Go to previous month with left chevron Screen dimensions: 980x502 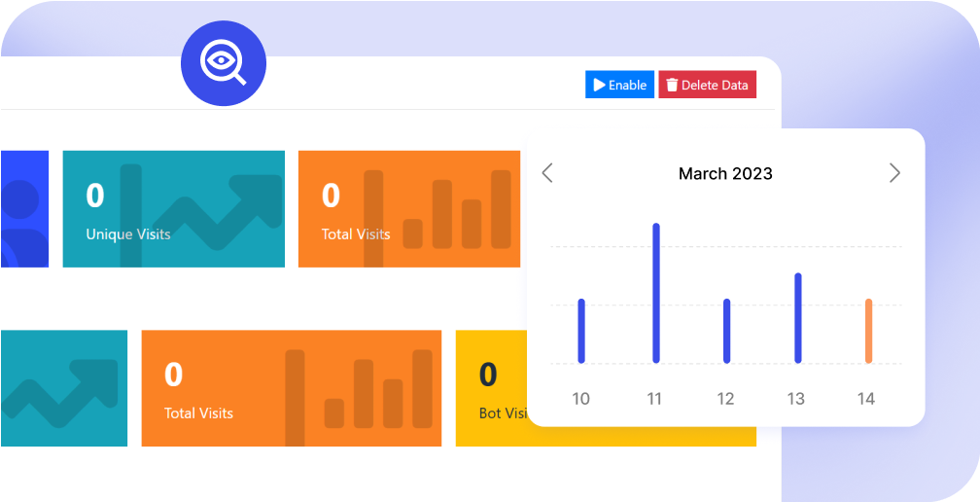click(547, 173)
